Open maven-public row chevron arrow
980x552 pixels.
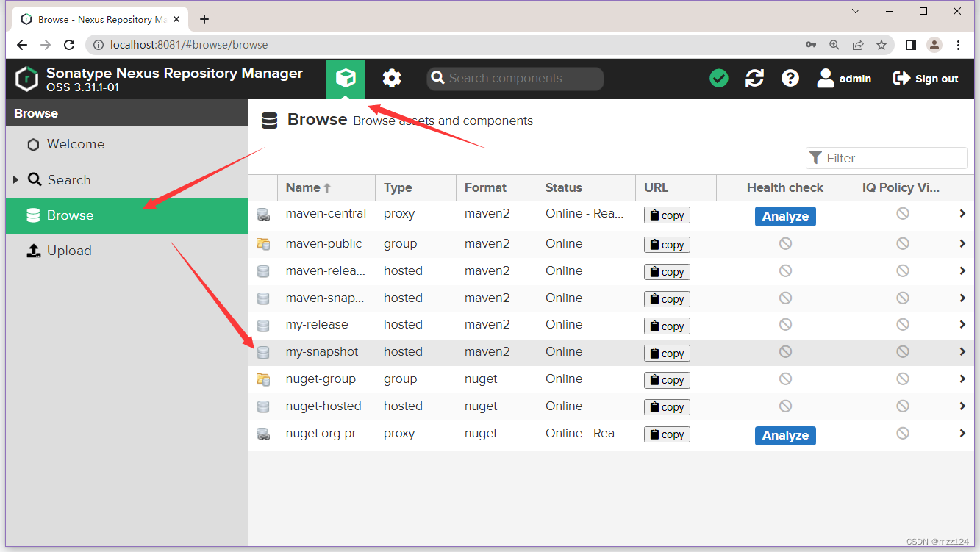962,243
